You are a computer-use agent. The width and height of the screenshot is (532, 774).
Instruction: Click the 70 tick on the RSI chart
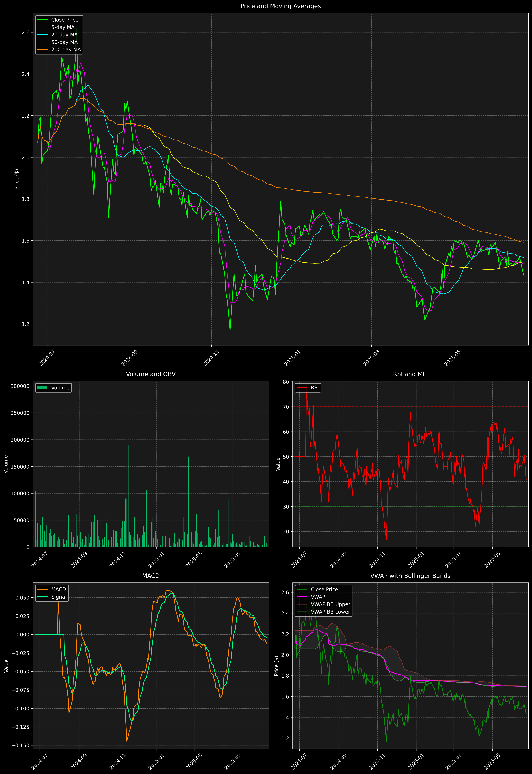tap(286, 407)
